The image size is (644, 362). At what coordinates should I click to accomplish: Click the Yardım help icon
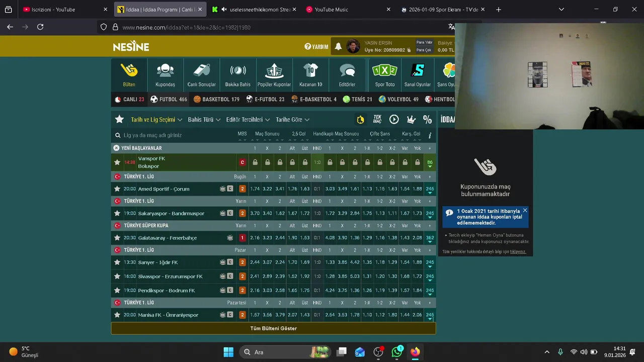(x=316, y=46)
